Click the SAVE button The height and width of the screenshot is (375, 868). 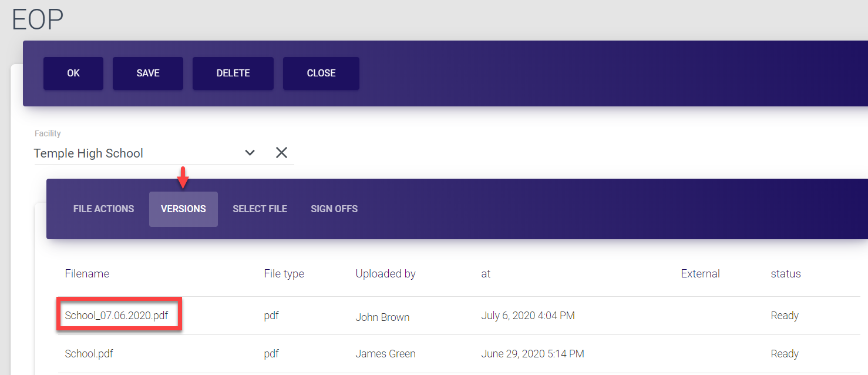pos(148,73)
